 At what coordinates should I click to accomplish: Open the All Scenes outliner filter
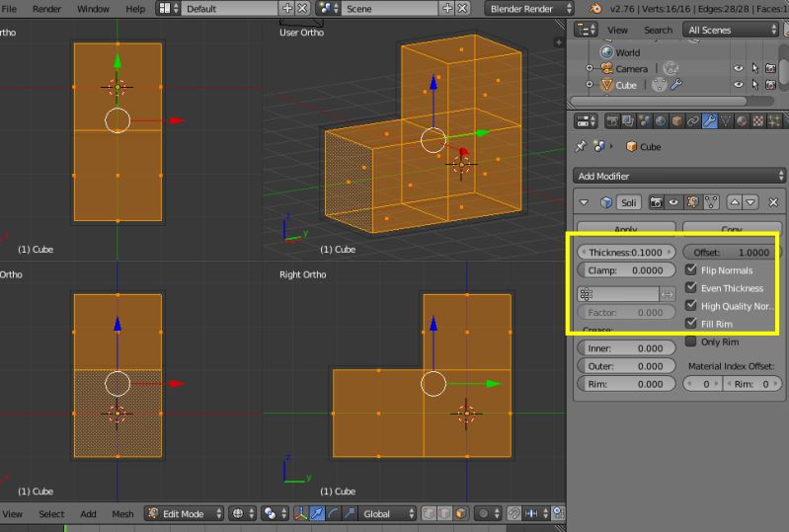[731, 30]
